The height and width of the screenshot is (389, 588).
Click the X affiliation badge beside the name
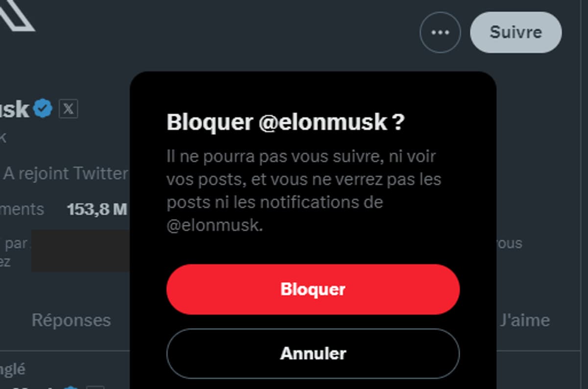tap(68, 109)
